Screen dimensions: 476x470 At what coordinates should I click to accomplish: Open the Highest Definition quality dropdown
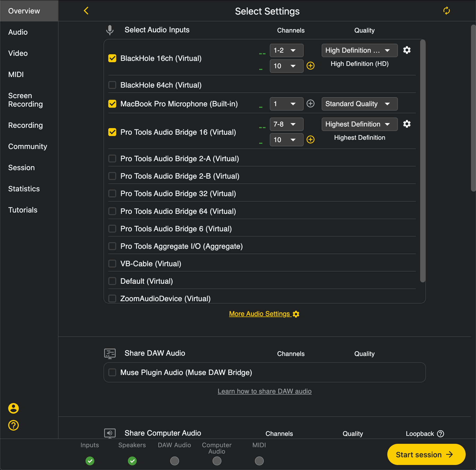tap(359, 124)
